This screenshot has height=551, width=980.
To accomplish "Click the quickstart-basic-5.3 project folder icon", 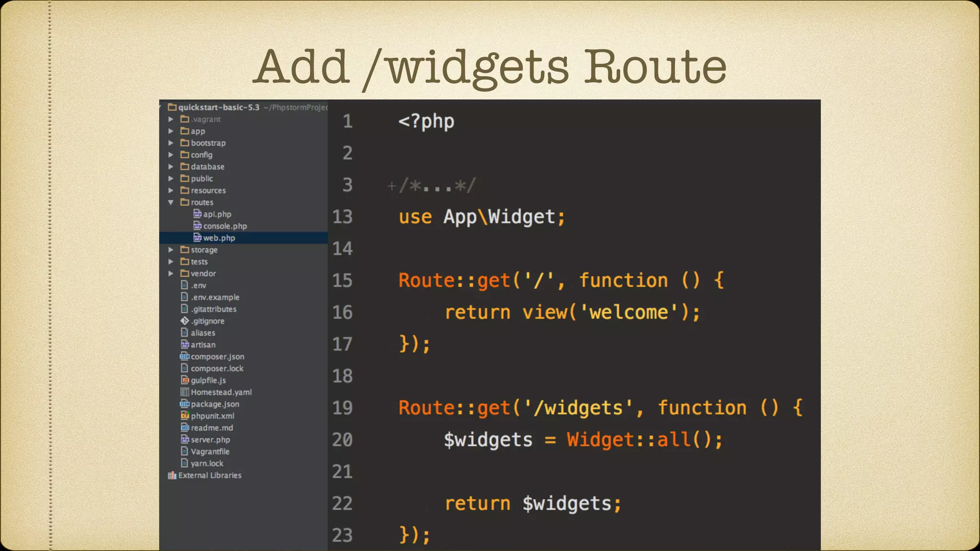I will coord(172,107).
